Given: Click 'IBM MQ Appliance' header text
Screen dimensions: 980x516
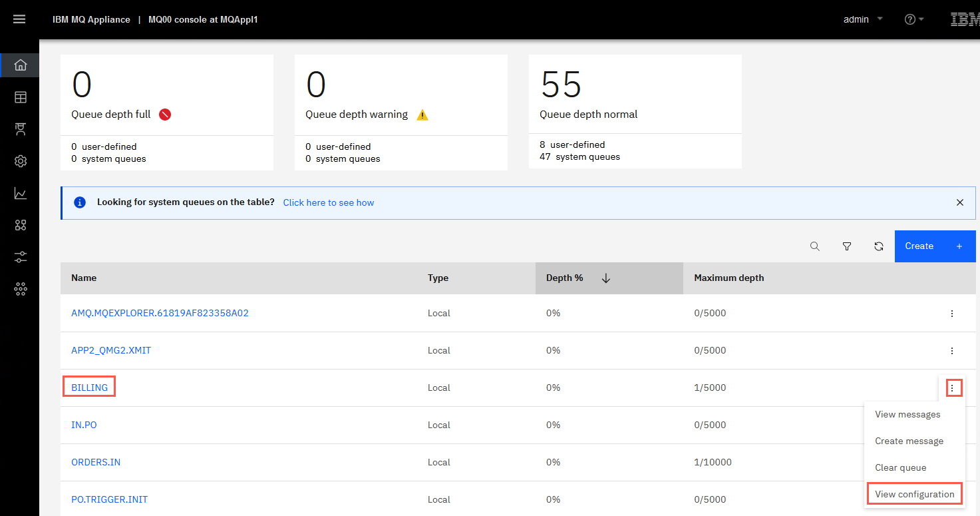Looking at the screenshot, I should 91,19.
